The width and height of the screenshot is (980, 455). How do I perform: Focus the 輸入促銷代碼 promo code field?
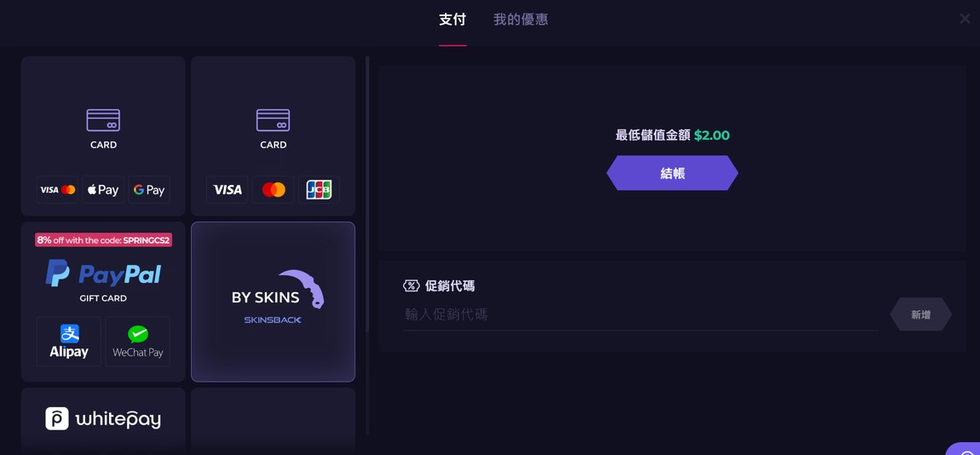pos(641,314)
